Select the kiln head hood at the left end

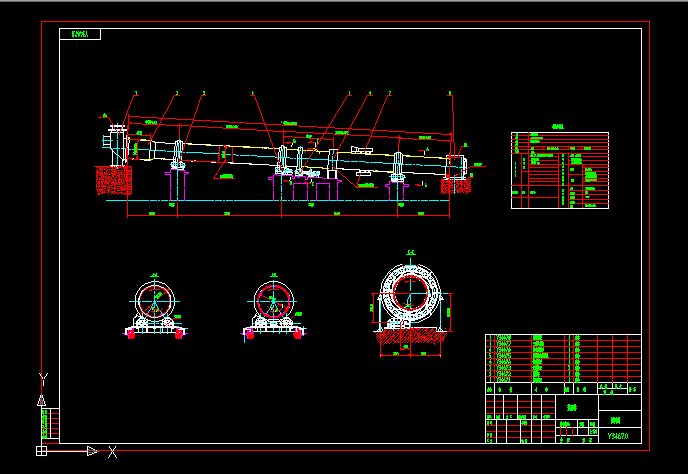pos(116,146)
